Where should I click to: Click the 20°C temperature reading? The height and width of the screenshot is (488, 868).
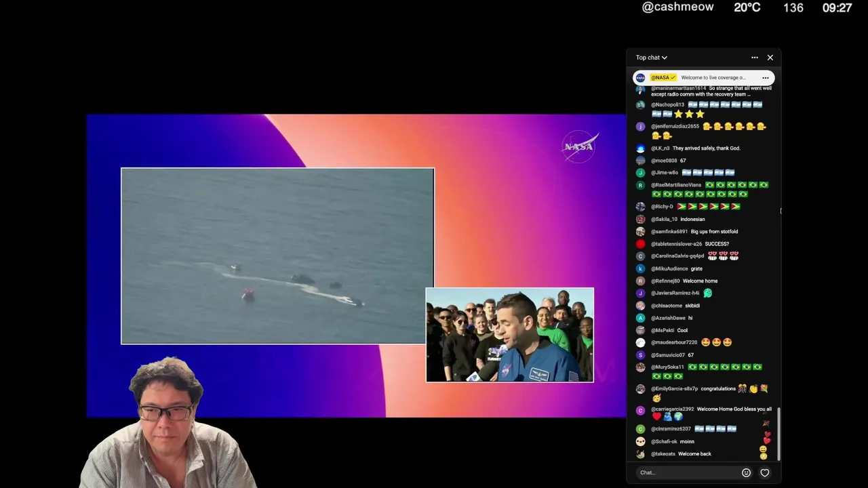(747, 7)
